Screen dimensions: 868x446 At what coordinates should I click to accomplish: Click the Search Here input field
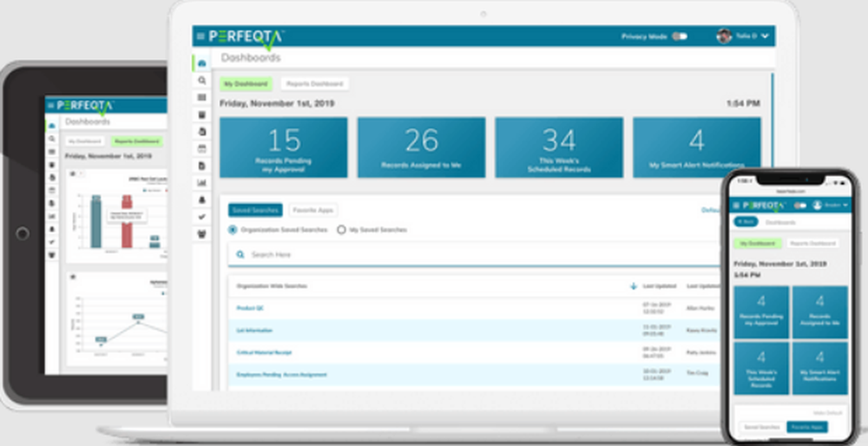click(475, 254)
